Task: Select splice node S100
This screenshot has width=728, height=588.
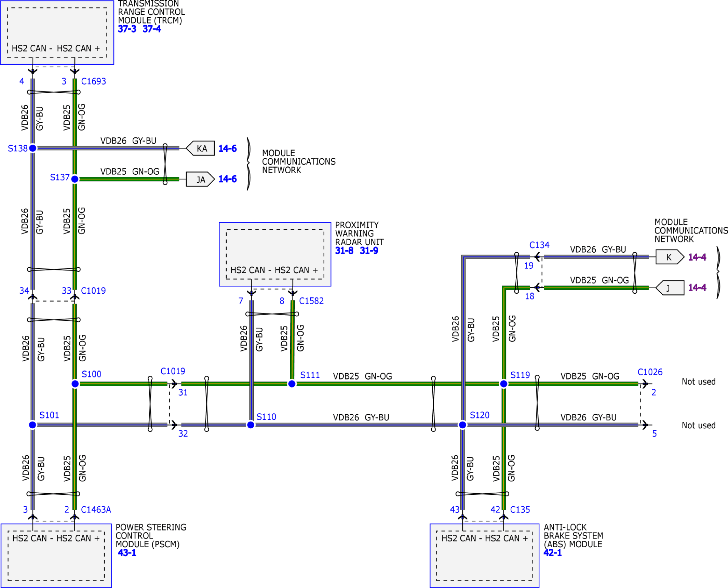Action: click(x=75, y=384)
